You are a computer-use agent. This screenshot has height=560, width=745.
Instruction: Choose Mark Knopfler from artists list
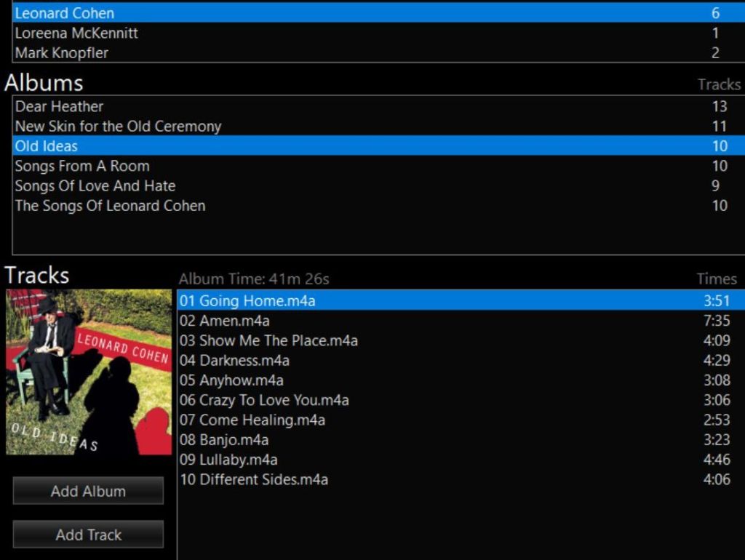62,53
